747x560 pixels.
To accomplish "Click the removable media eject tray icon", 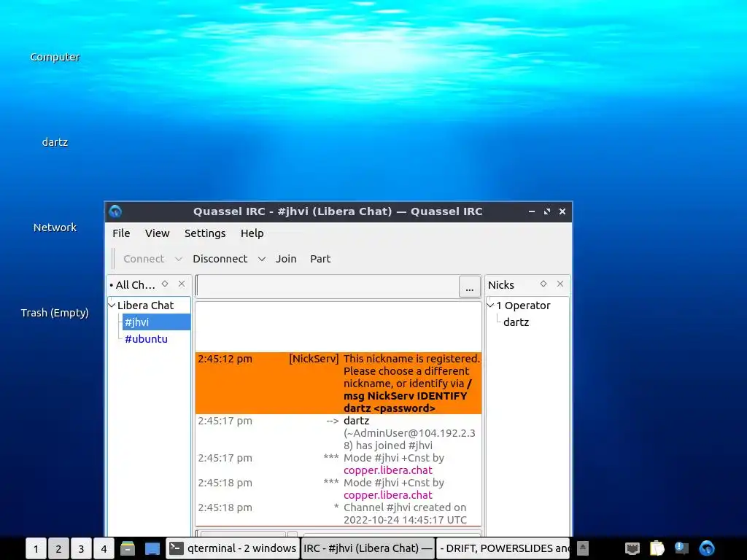I will (x=583, y=548).
